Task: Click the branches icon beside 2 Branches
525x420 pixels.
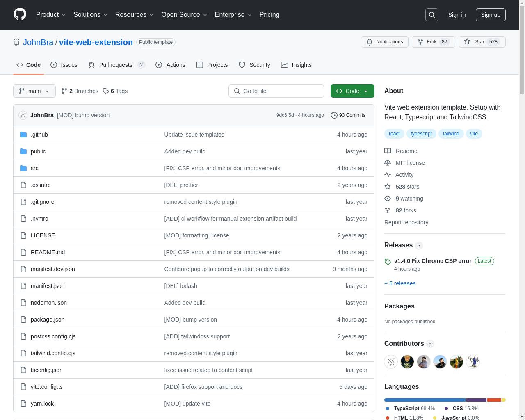Action: pos(64,91)
